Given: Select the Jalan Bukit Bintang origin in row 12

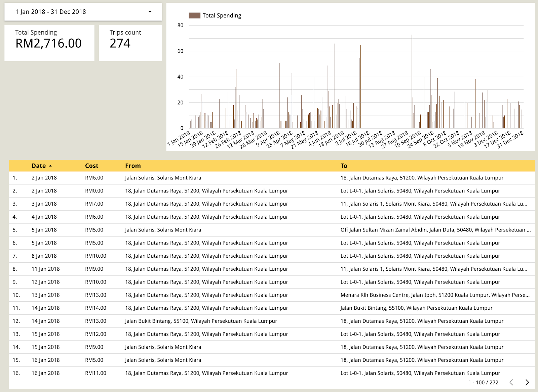Looking at the screenshot, I should [201, 321].
